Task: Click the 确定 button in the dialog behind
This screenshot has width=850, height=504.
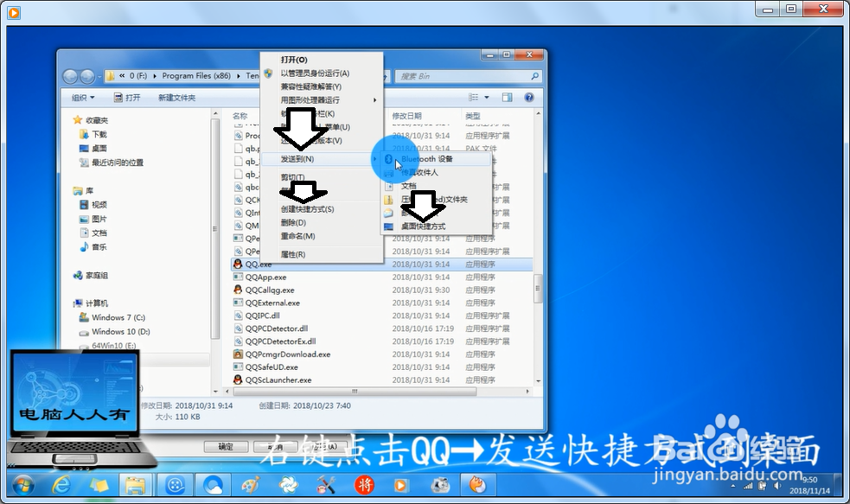Action: point(226,447)
